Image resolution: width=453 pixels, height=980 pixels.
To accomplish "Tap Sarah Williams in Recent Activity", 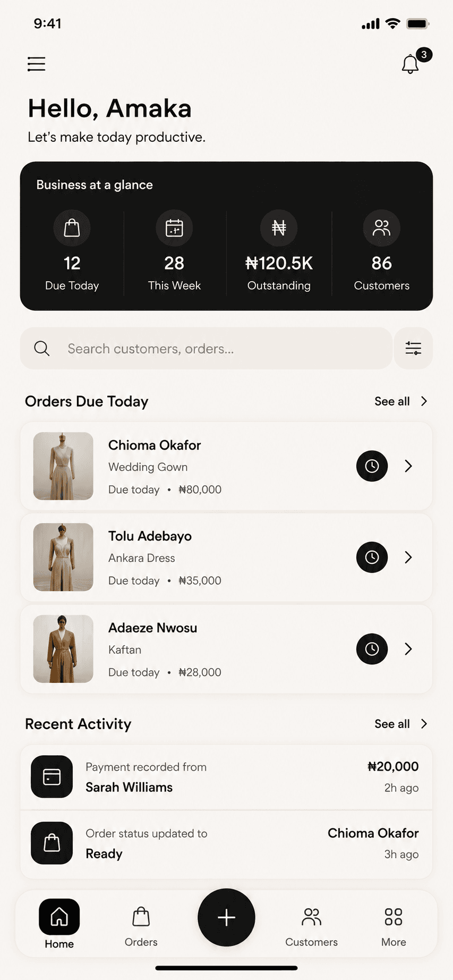I will coord(129,787).
